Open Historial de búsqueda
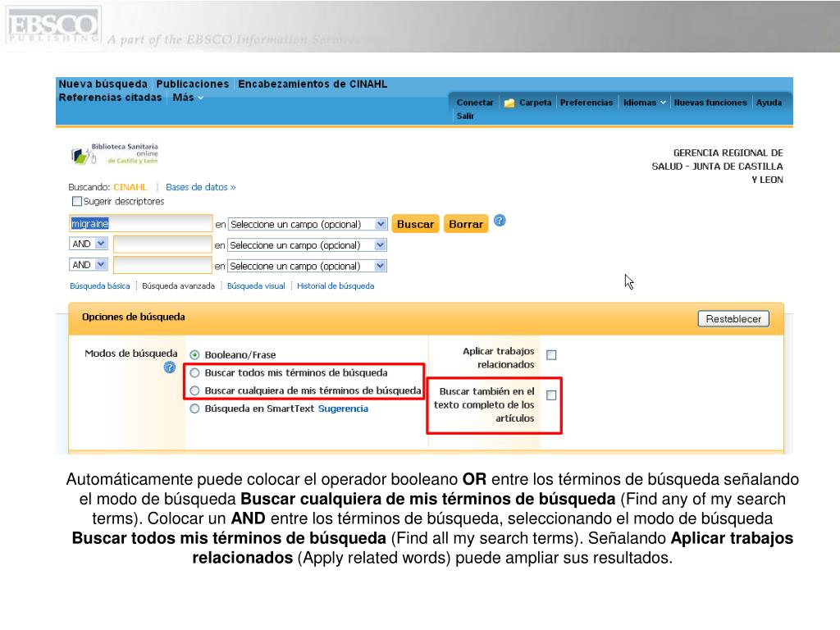Viewport: 840px width, 630px height. 336,286
